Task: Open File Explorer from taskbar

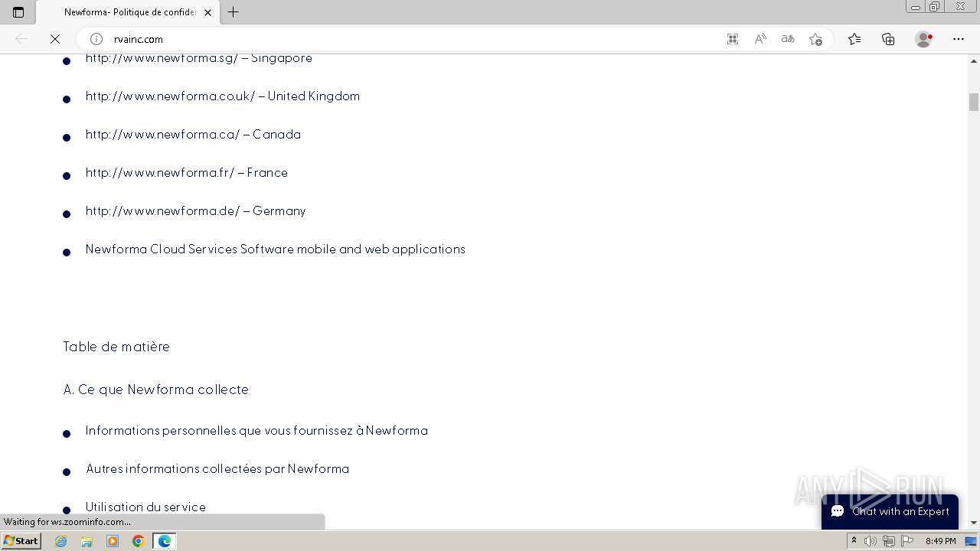Action: point(87,541)
